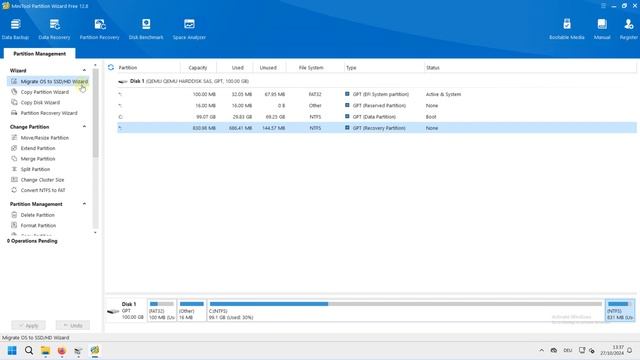Sort by Unused column header
The image size is (640, 360).
click(268, 68)
